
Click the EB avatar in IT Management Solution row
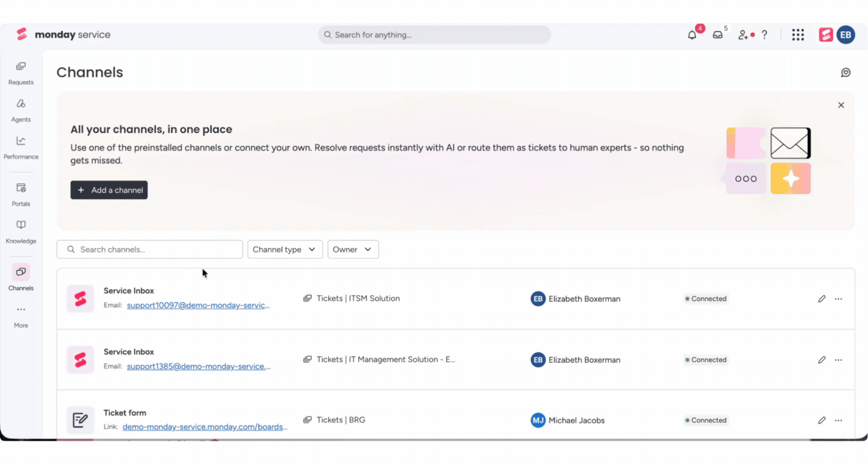click(538, 360)
